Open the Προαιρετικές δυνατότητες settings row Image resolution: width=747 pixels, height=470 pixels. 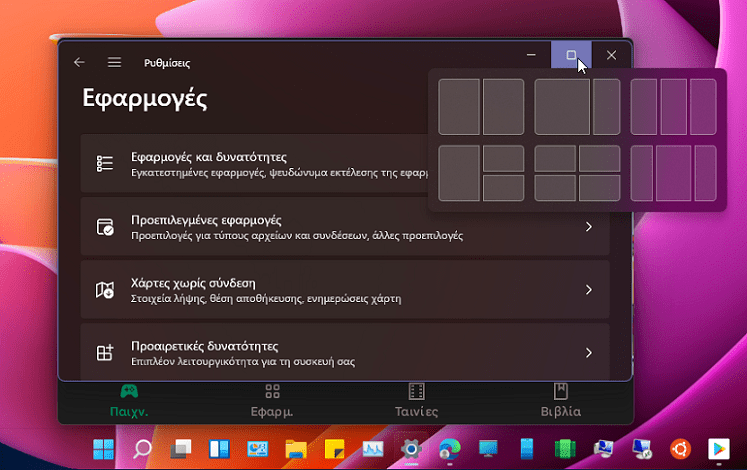coord(345,352)
